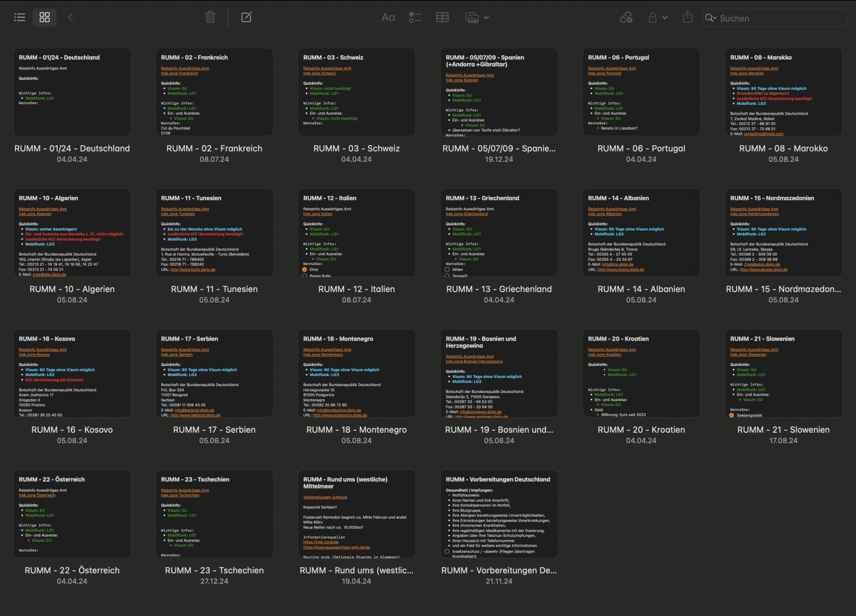Open trek.zone Frankreich link
856x616 pixels.
(x=179, y=74)
